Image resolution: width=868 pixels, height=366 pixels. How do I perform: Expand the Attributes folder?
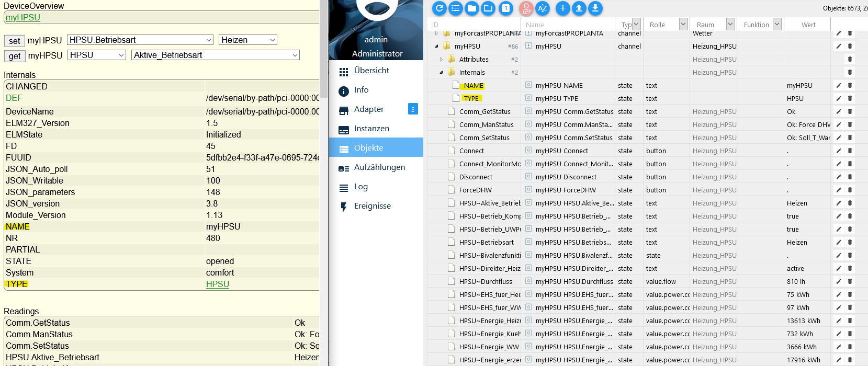tap(441, 59)
